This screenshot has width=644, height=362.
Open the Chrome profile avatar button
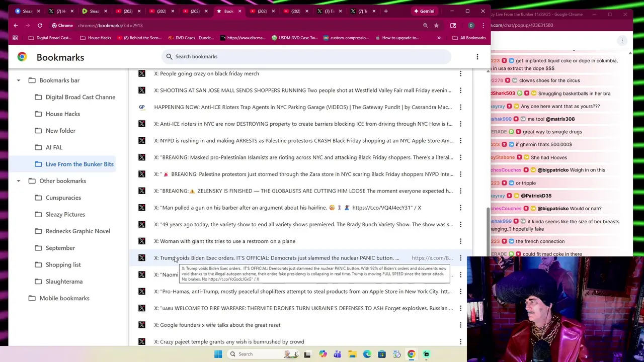[x=471, y=25]
